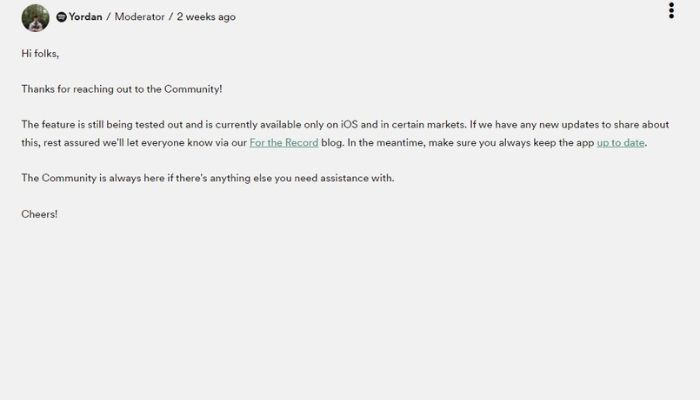
Task: Click the Moderator role label
Action: pos(140,17)
